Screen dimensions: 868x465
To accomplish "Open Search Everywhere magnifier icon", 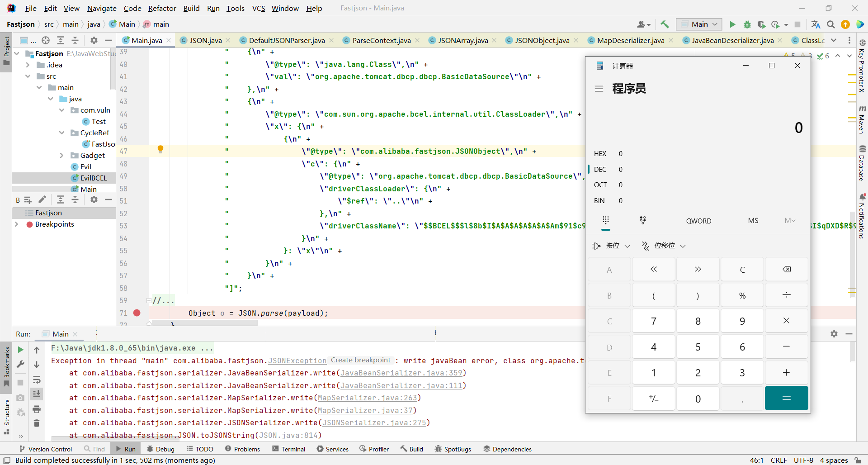I will pyautogui.click(x=831, y=24).
